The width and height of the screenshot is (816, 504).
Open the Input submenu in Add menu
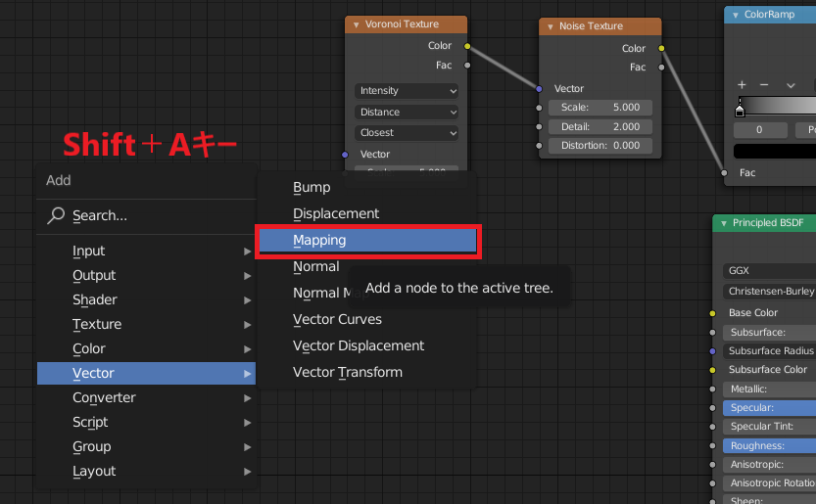tap(146, 251)
